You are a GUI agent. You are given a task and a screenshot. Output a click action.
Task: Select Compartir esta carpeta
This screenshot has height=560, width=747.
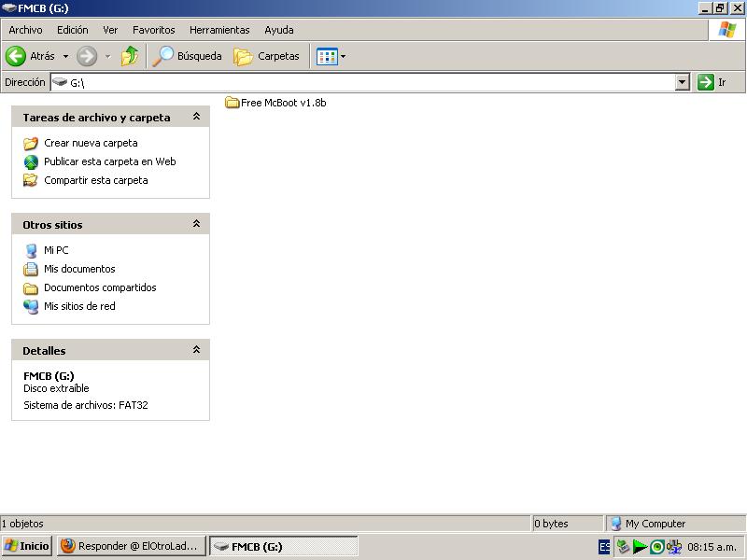95,180
